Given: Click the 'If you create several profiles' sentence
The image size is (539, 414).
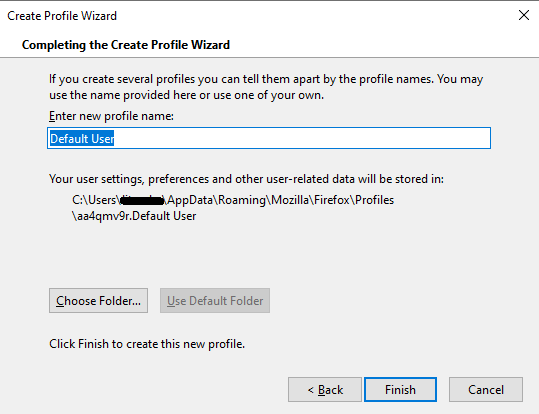Looking at the screenshot, I should click(x=266, y=79).
